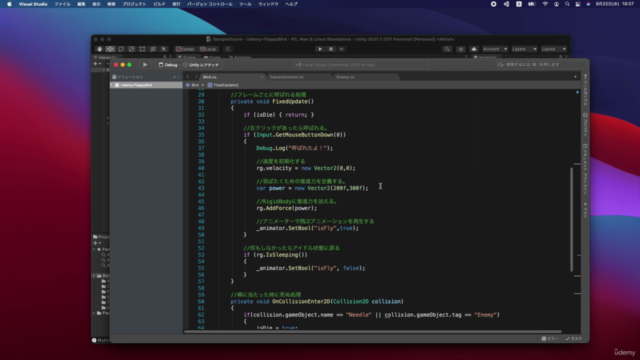Choose the Unity attach target
The width and height of the screenshot is (640, 360).
[201, 64]
